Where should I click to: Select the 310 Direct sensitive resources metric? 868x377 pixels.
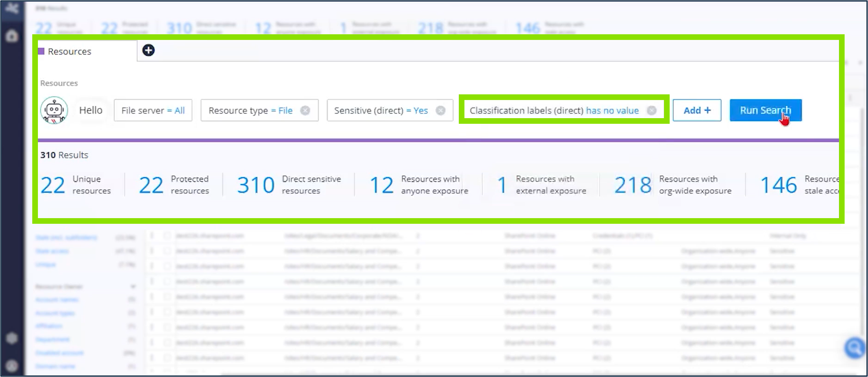point(289,185)
